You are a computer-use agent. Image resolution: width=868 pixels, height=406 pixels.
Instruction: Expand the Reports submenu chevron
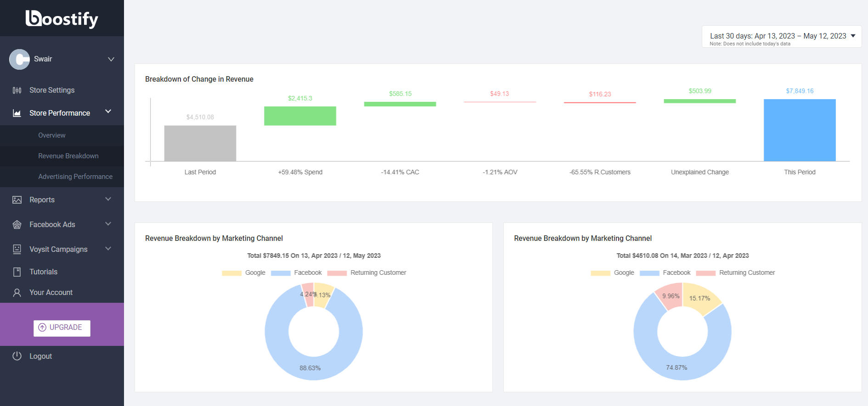[x=108, y=199]
